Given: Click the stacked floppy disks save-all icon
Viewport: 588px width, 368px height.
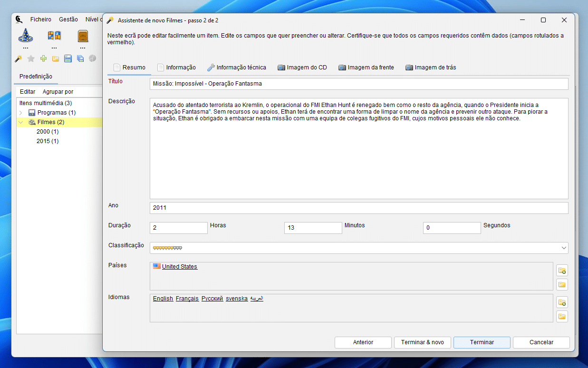Looking at the screenshot, I should [80, 58].
